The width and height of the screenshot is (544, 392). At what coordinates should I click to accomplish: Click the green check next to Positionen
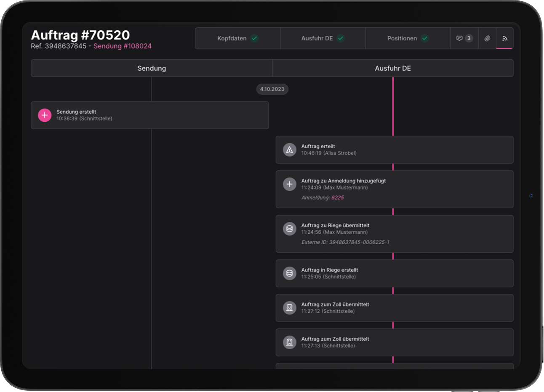click(x=425, y=38)
